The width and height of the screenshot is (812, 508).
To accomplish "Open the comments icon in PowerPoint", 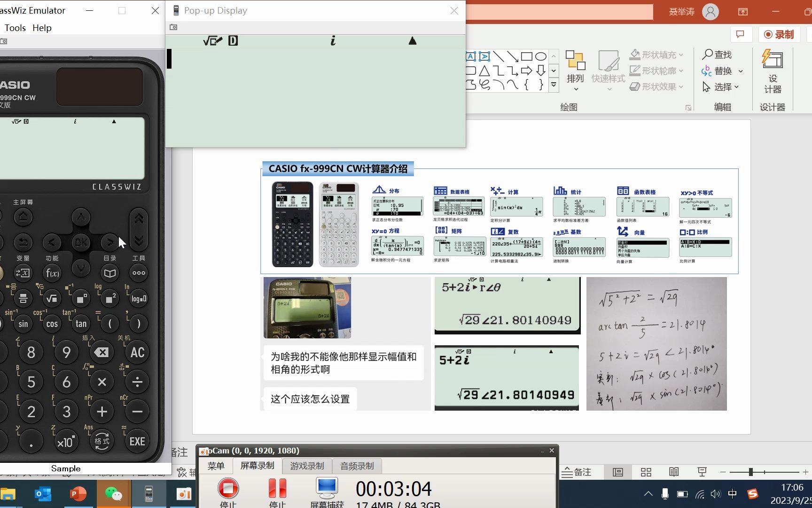I will [741, 34].
